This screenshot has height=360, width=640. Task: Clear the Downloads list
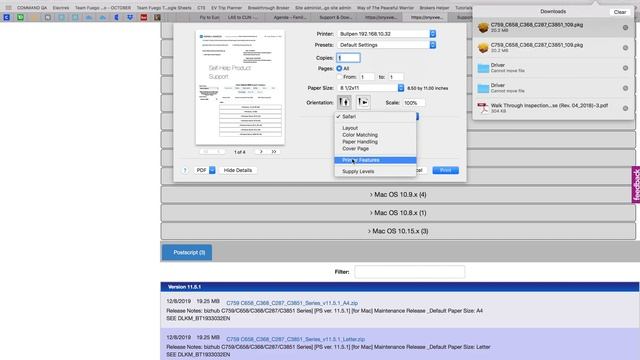(x=620, y=12)
